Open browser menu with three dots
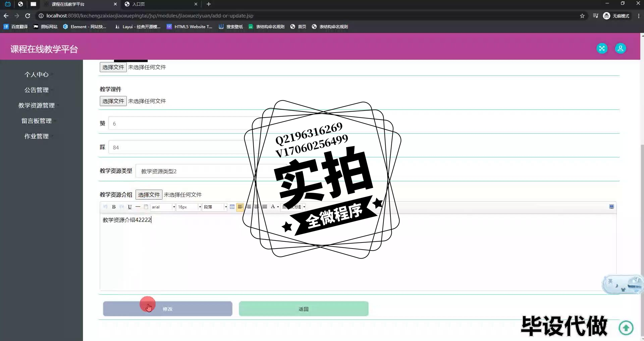Viewport: 644px width, 341px height. [639, 16]
